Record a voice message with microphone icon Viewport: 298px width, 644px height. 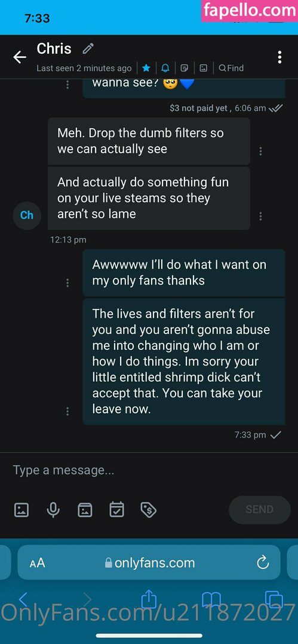[53, 510]
